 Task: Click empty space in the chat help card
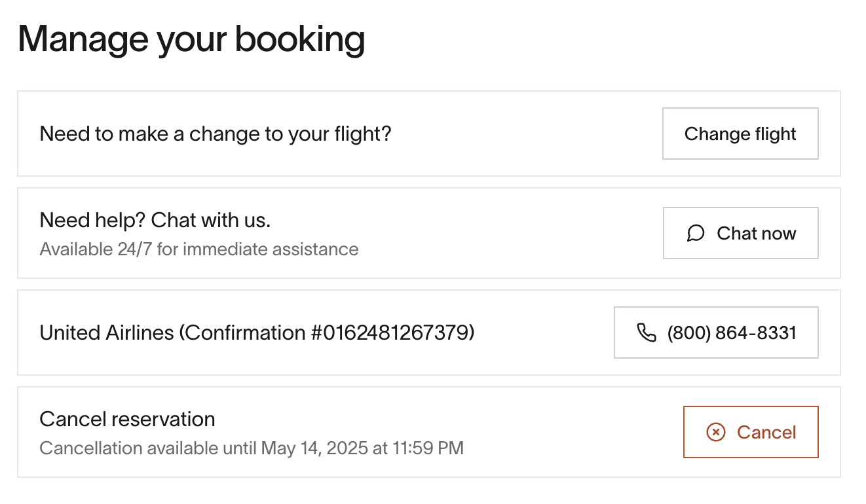click(511, 234)
